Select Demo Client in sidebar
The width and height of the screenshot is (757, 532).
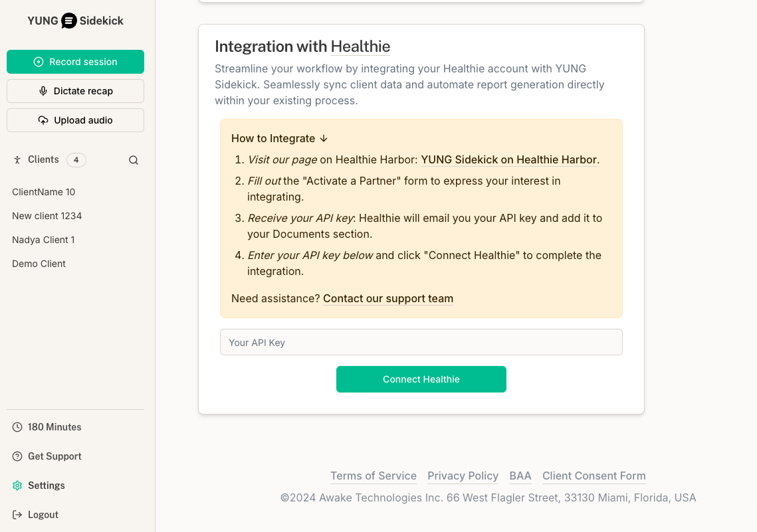coord(39,264)
